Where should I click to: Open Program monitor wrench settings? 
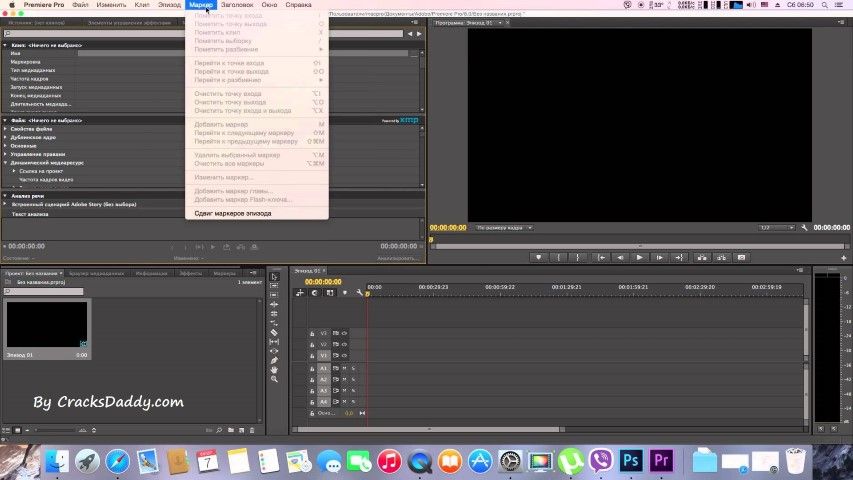(x=804, y=227)
